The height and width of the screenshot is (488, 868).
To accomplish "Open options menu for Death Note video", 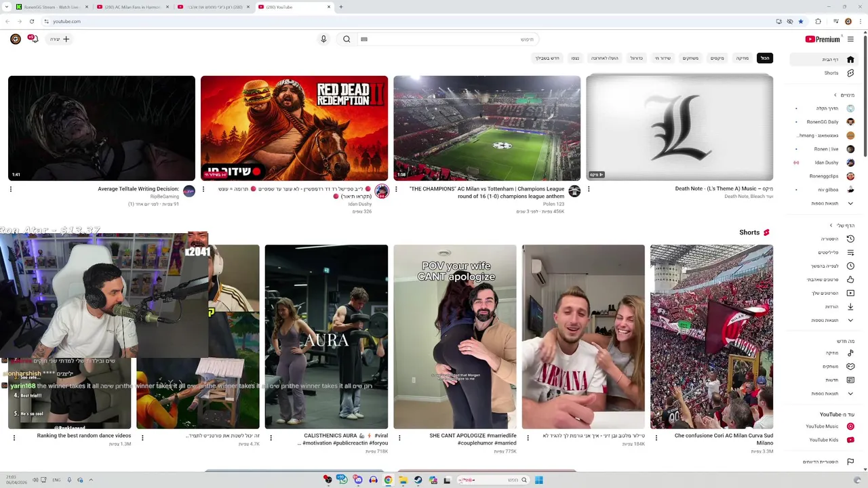I will [589, 189].
